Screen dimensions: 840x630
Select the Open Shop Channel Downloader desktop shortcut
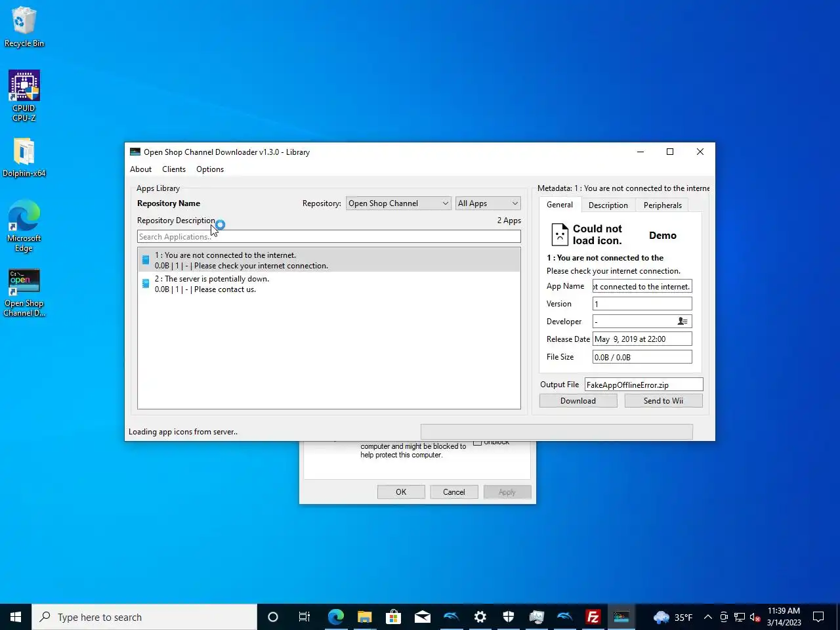pyautogui.click(x=24, y=293)
